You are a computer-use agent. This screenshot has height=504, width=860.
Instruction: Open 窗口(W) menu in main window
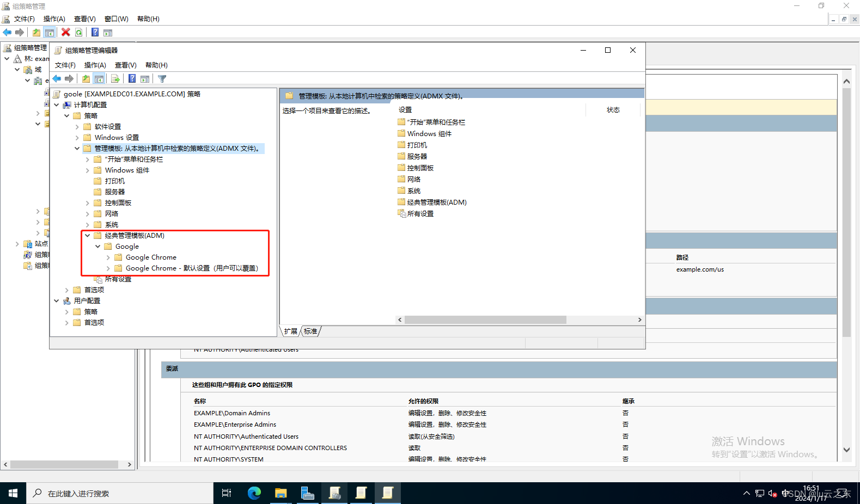tap(117, 19)
